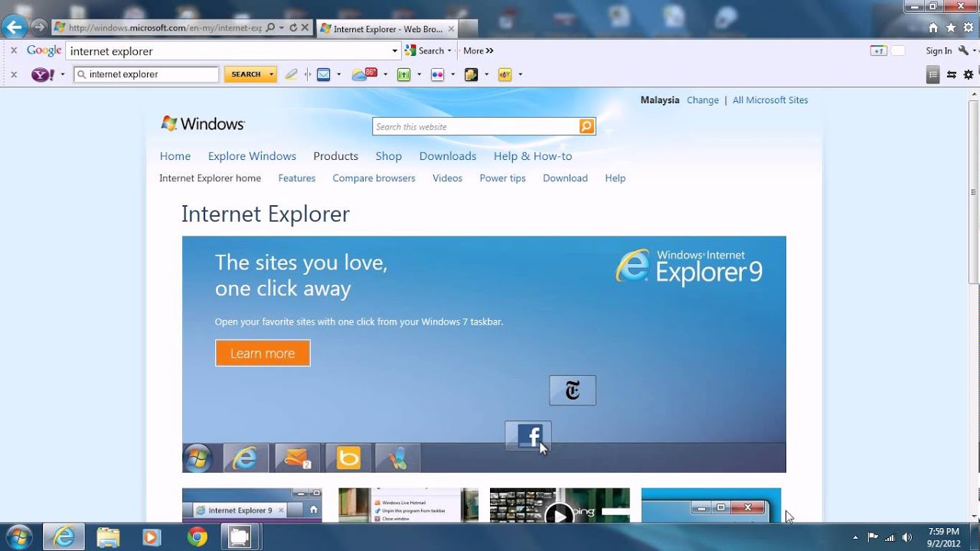
Task: Click the orange Learn more button
Action: 263,353
